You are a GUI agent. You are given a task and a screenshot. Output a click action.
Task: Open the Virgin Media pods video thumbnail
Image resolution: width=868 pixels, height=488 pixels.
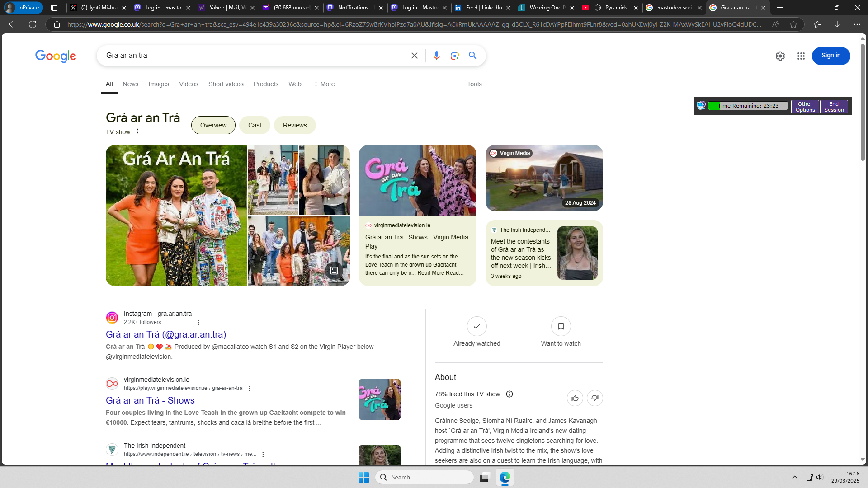tap(544, 178)
